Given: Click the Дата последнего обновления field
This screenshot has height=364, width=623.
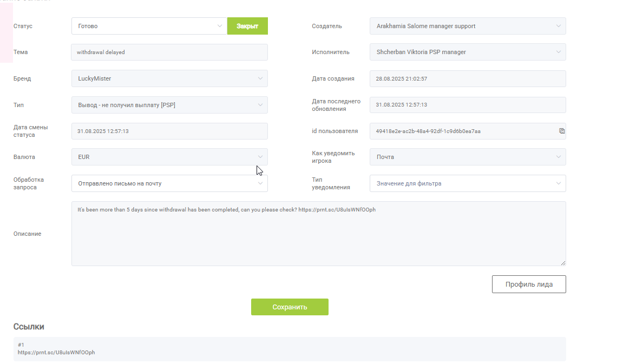Looking at the screenshot, I should coord(468,105).
